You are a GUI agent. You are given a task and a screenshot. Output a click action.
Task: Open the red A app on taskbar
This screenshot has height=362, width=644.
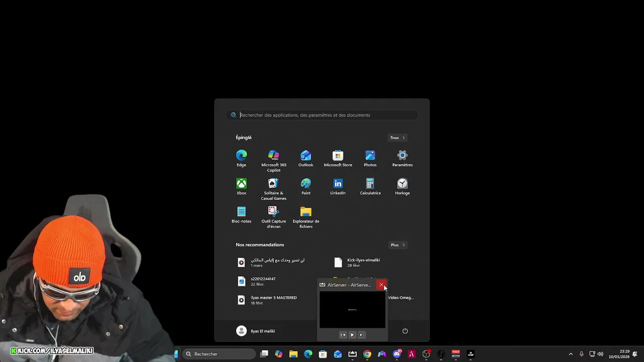click(x=412, y=354)
